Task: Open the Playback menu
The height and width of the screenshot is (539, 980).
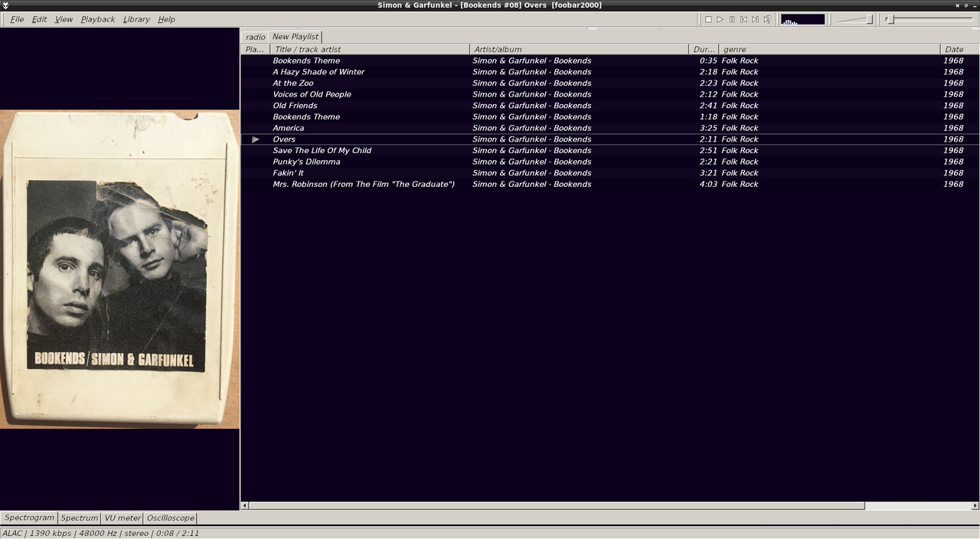Action: [x=98, y=19]
